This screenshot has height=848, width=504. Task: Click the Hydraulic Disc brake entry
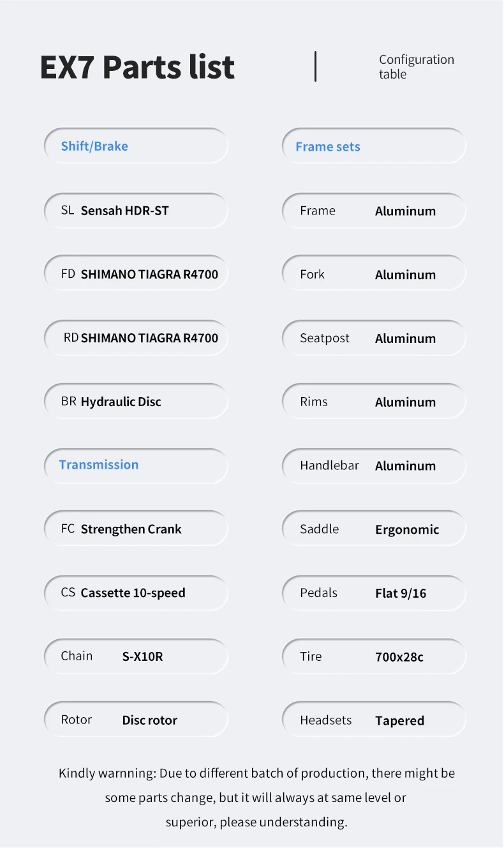pyautogui.click(x=136, y=401)
